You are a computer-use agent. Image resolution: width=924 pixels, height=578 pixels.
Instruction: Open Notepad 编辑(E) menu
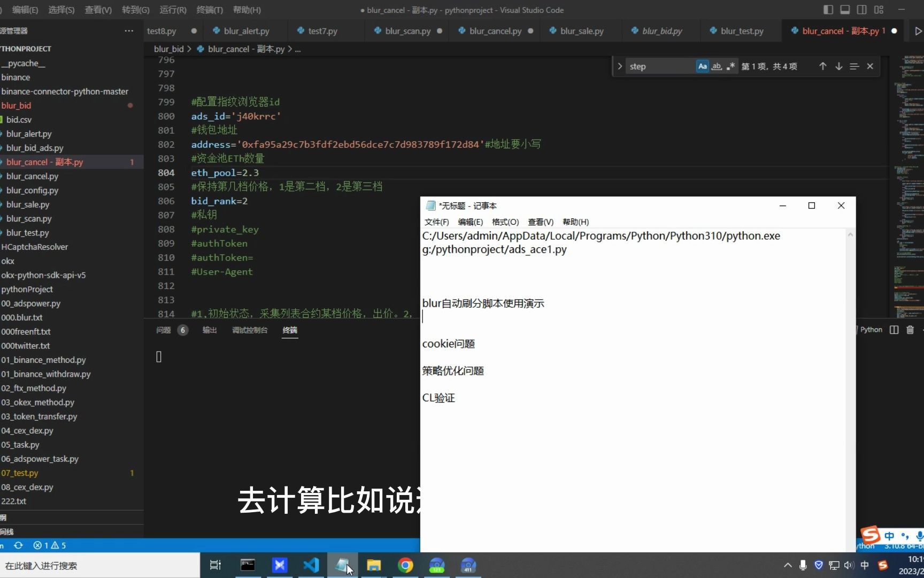point(470,222)
